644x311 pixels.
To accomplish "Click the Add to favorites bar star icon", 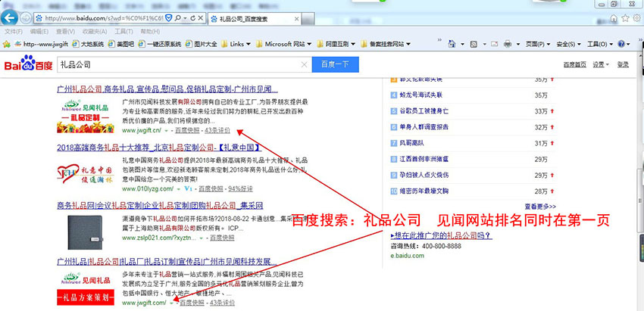I will point(6,44).
